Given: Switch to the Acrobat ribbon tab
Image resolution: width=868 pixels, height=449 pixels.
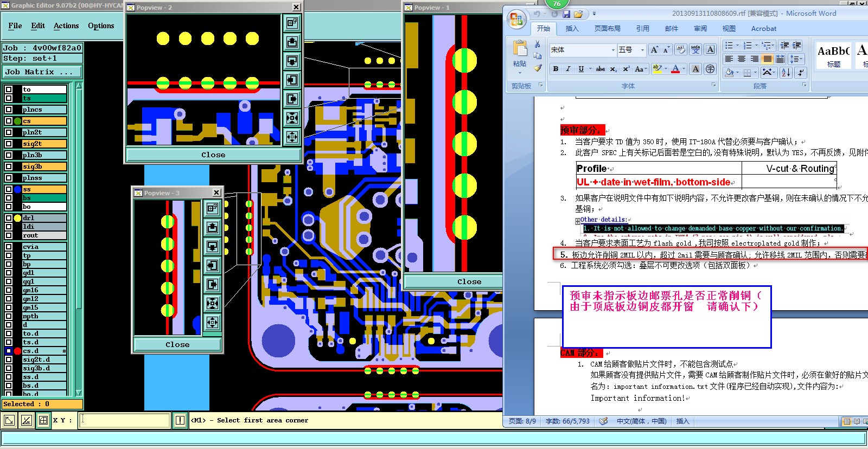Looking at the screenshot, I should coord(763,29).
